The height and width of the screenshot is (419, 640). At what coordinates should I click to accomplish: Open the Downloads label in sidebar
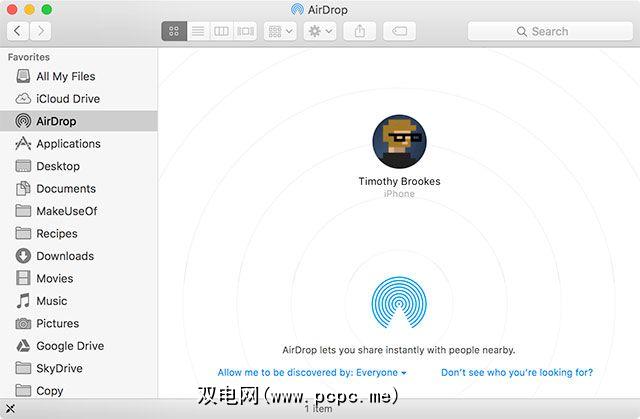click(x=65, y=256)
